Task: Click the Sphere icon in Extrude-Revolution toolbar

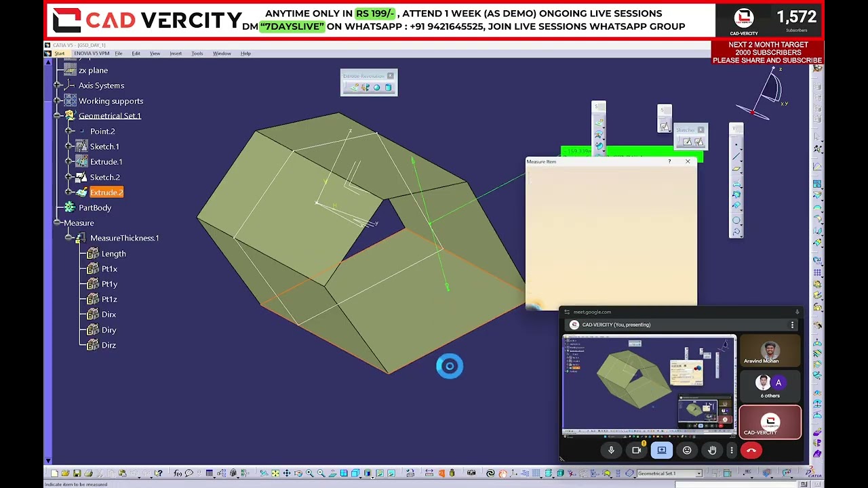Action: (x=377, y=87)
